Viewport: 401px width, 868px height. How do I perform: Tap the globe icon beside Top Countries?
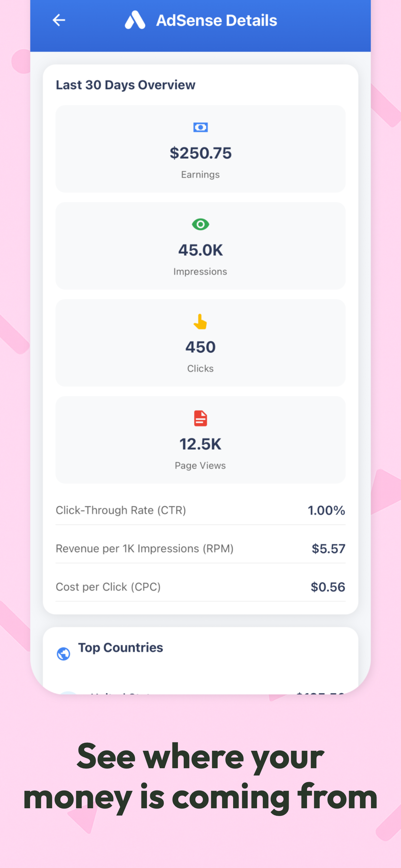click(63, 654)
